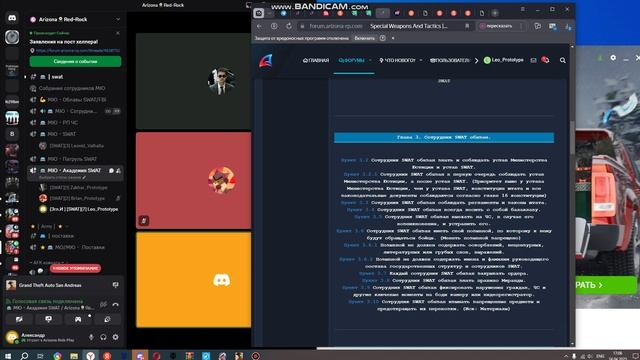
Task: Close the protection notice bar
Action: pos(393,38)
